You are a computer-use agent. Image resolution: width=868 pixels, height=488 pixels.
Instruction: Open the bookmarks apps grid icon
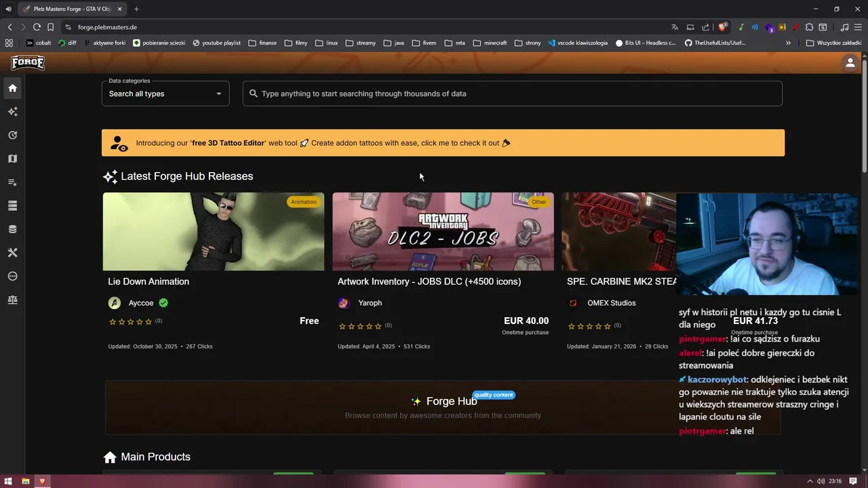tap(9, 43)
